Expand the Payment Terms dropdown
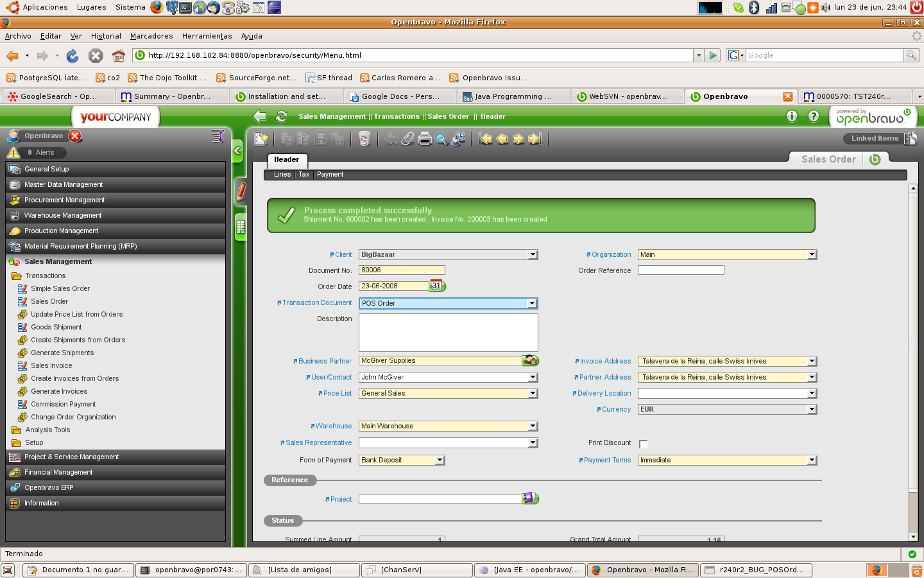This screenshot has width=924, height=578. coord(812,460)
